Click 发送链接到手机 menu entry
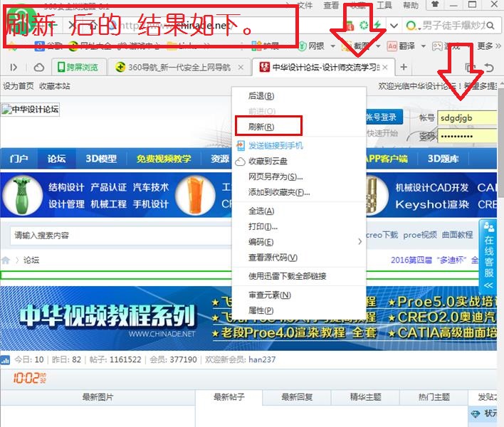 click(275, 146)
